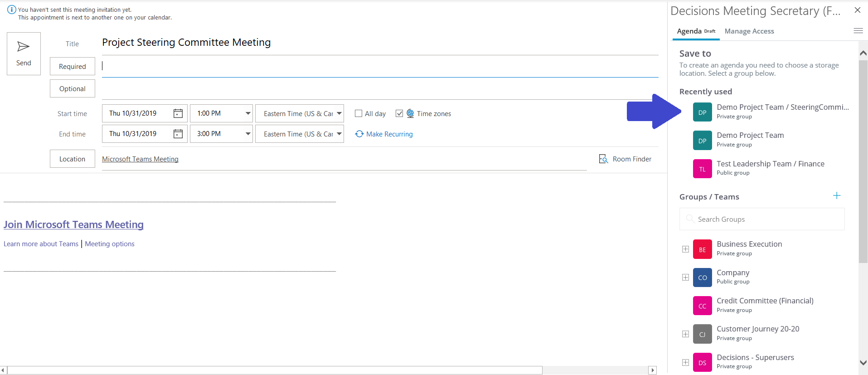Expand the Business Execution group tree
The image size is (868, 375).
685,249
